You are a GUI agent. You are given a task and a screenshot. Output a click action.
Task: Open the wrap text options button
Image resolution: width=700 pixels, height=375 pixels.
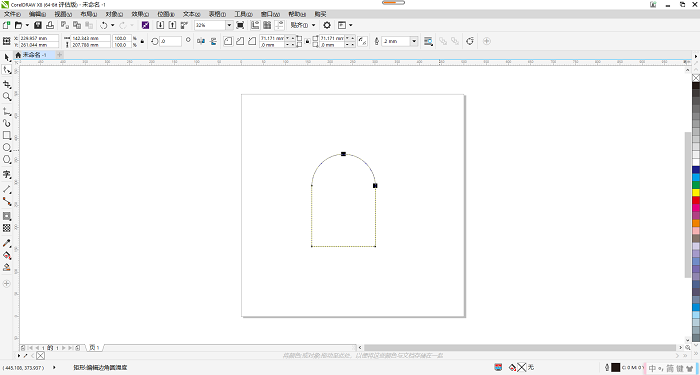[x=428, y=41]
